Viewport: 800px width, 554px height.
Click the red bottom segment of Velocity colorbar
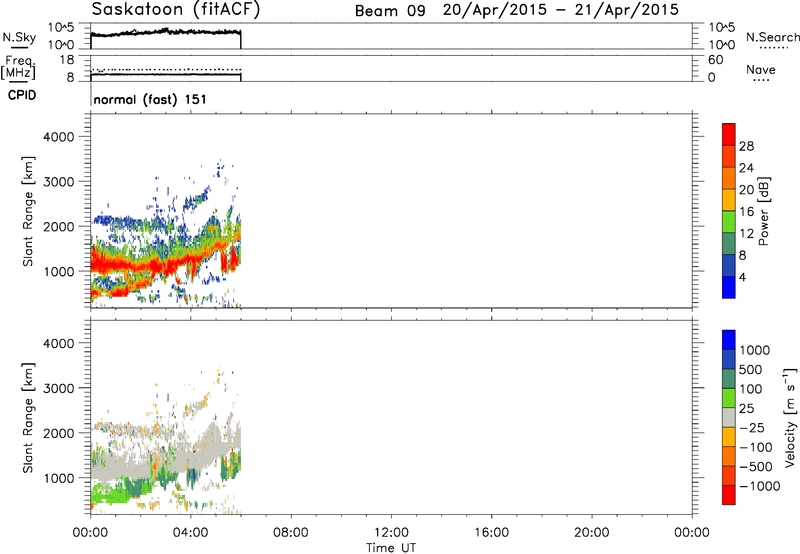point(729,495)
